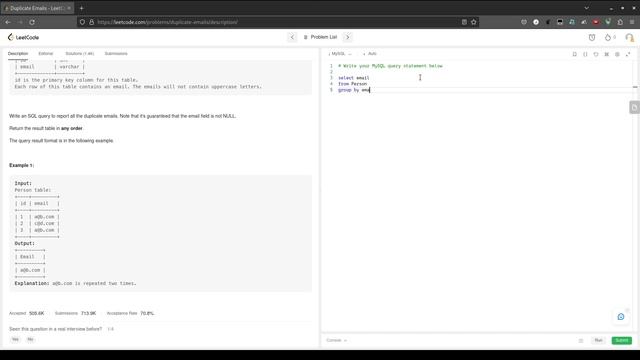
Task: Click Yes for seen in interview
Action: 15,339
